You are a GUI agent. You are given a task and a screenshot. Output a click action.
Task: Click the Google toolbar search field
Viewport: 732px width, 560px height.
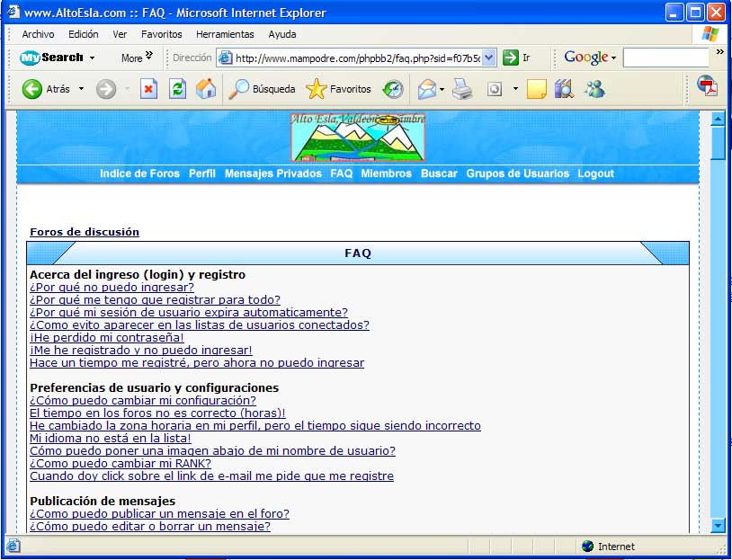665,58
